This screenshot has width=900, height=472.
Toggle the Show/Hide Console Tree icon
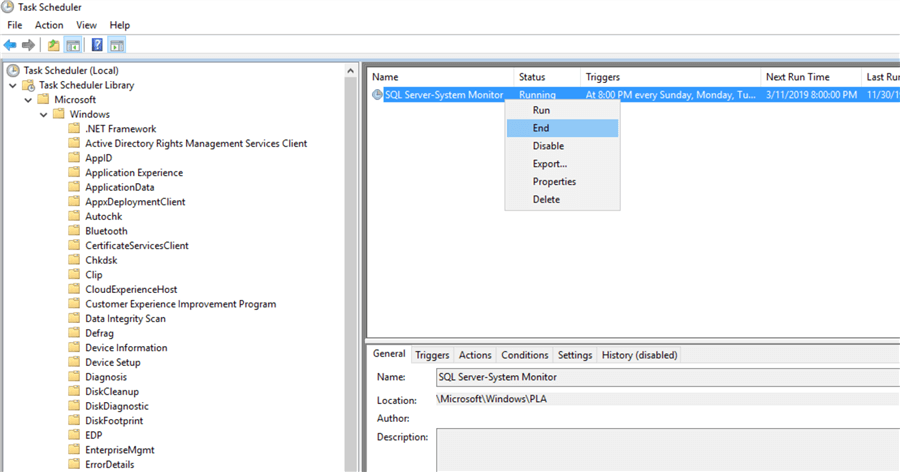(x=73, y=45)
